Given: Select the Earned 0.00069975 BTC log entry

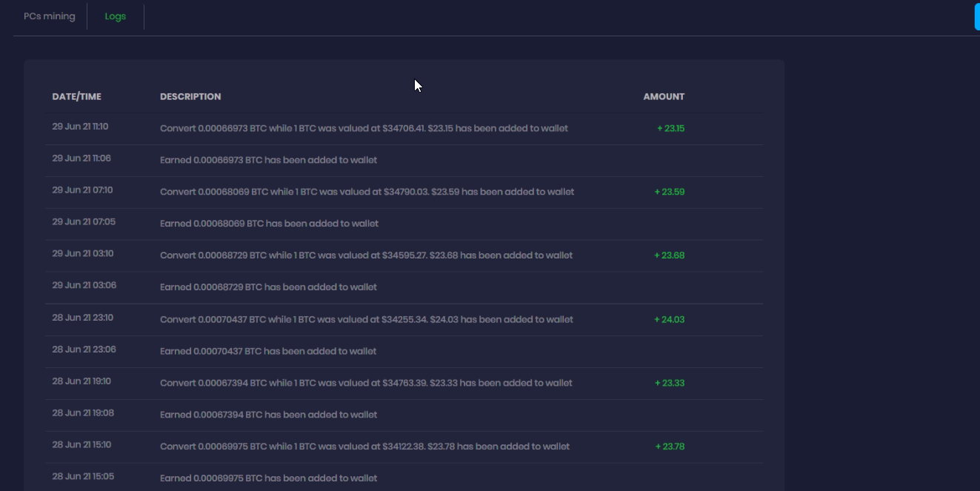Looking at the screenshot, I should 268,478.
